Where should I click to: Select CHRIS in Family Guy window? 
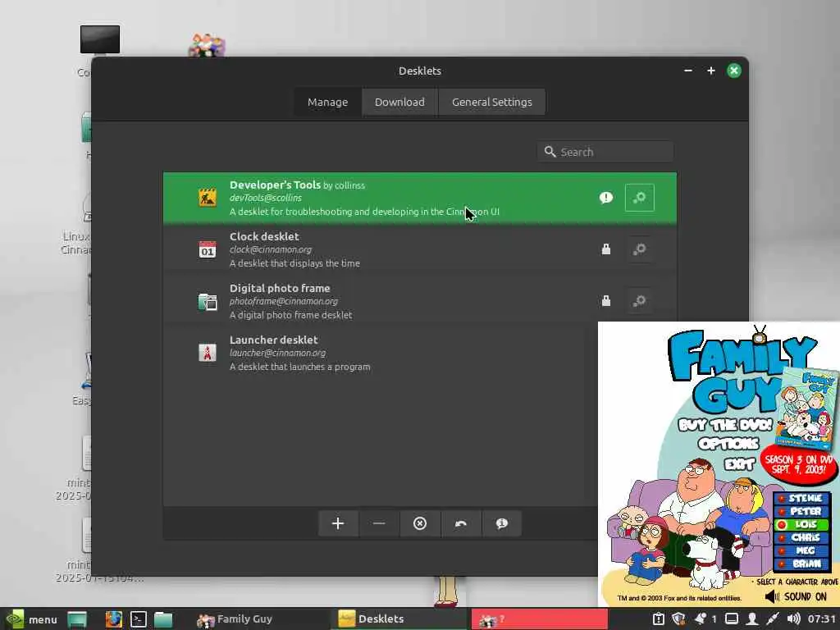click(801, 537)
